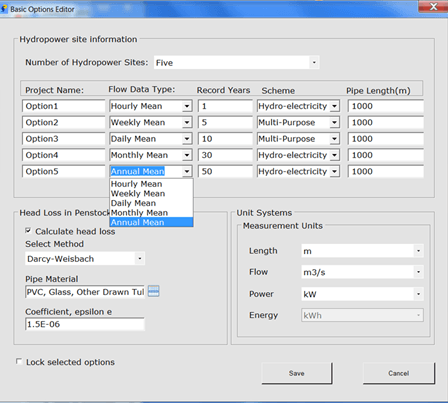This screenshot has width=448, height=403.
Task: Click the Cancel button
Action: (x=399, y=373)
